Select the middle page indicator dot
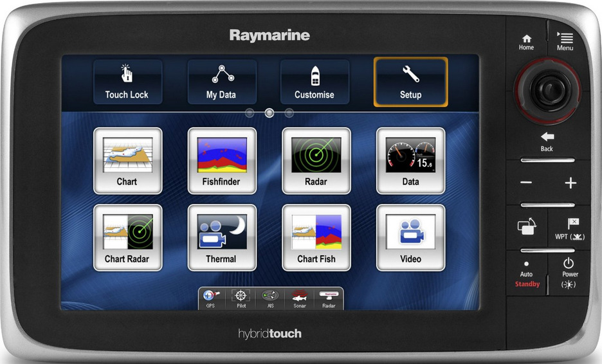 (x=269, y=113)
